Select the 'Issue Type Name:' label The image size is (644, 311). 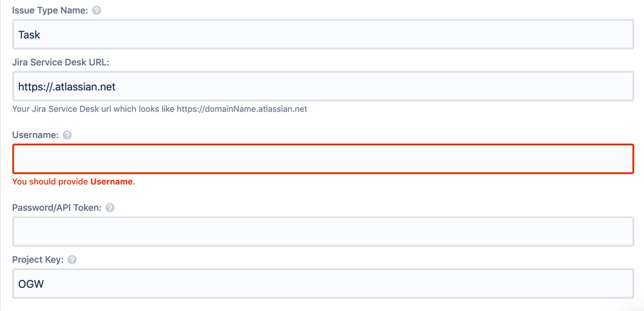point(50,11)
